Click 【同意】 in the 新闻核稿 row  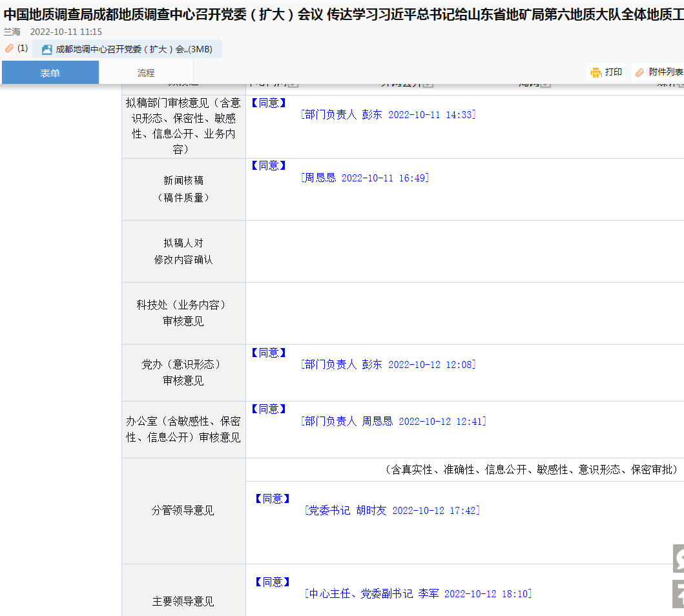[x=269, y=166]
